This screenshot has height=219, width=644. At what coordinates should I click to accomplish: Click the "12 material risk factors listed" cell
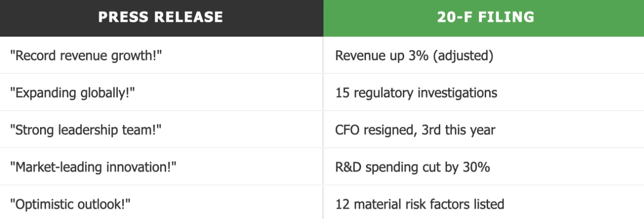(419, 204)
